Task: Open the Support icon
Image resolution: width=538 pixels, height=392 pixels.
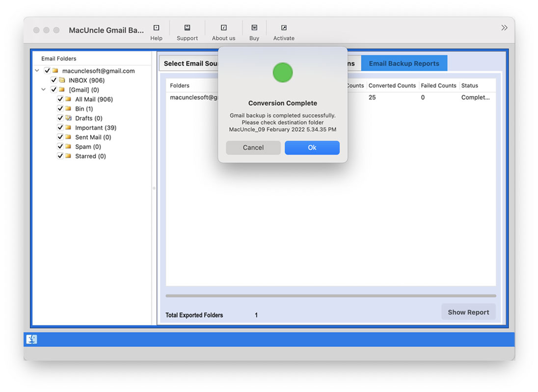Action: (187, 28)
